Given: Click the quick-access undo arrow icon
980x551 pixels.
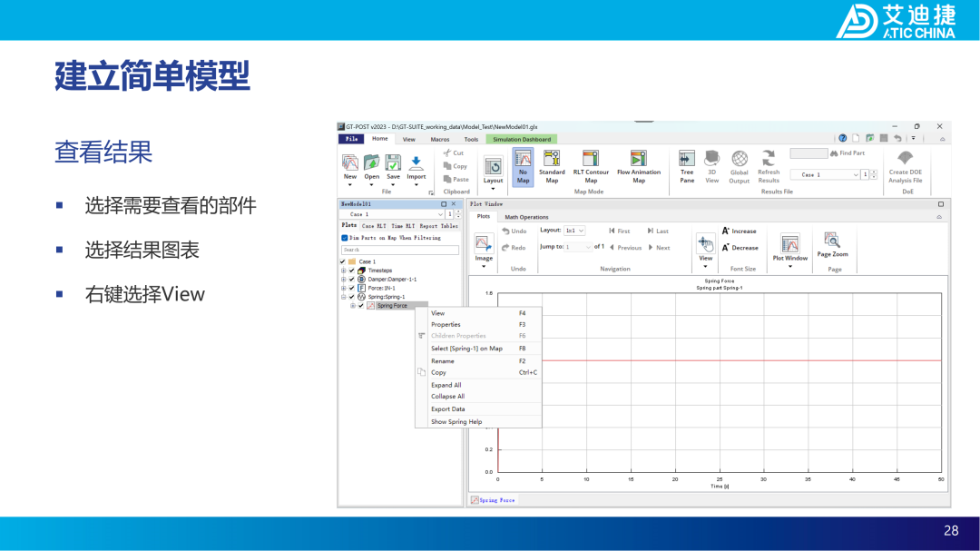Looking at the screenshot, I should pyautogui.click(x=897, y=138).
